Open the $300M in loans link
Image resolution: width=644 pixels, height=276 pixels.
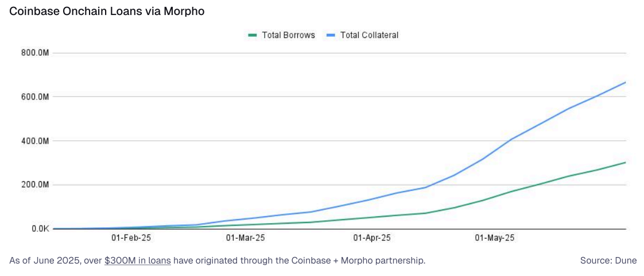(138, 260)
